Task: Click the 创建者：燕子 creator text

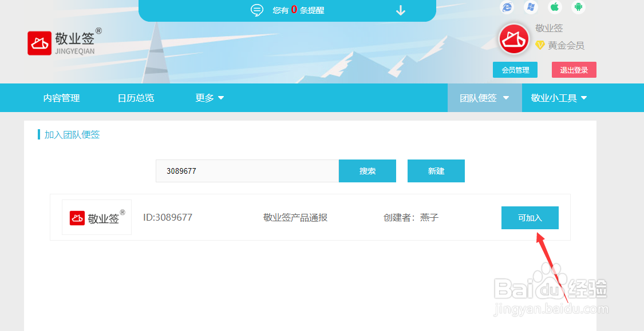Action: 411,217
